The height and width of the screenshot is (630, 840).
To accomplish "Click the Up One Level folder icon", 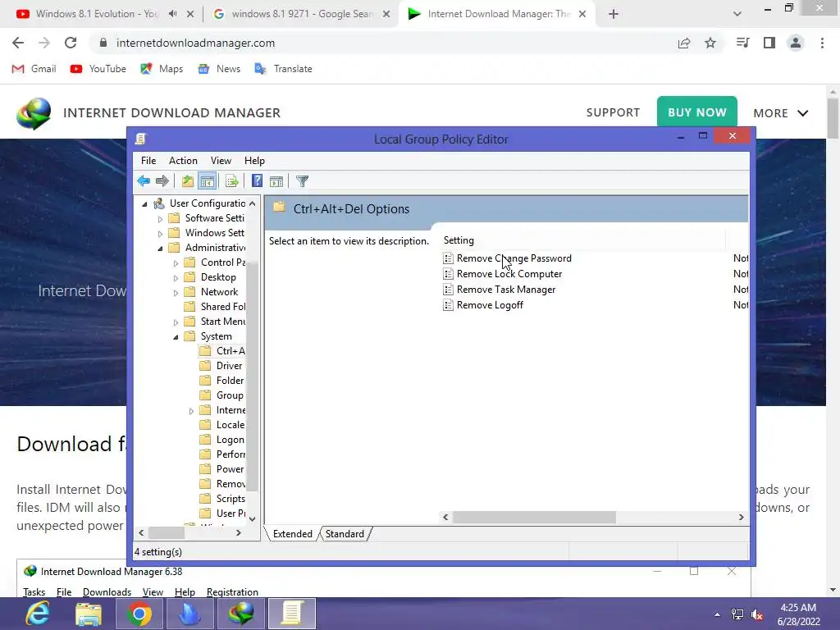I will [x=188, y=181].
